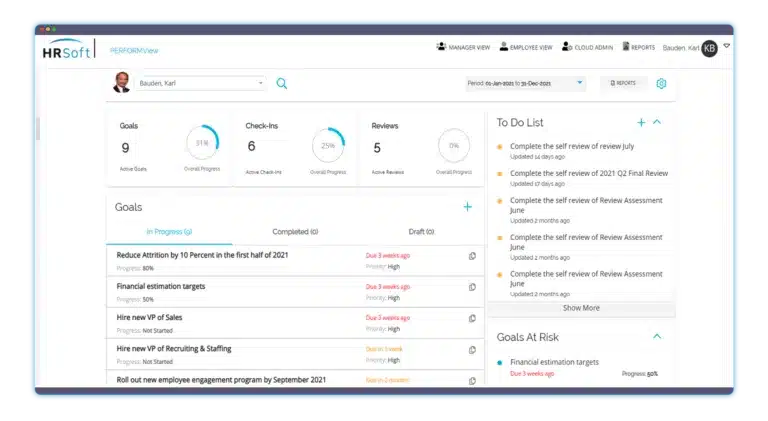
Task: Click Due 3 weeks ago on Reduce Attrition
Action: point(387,256)
